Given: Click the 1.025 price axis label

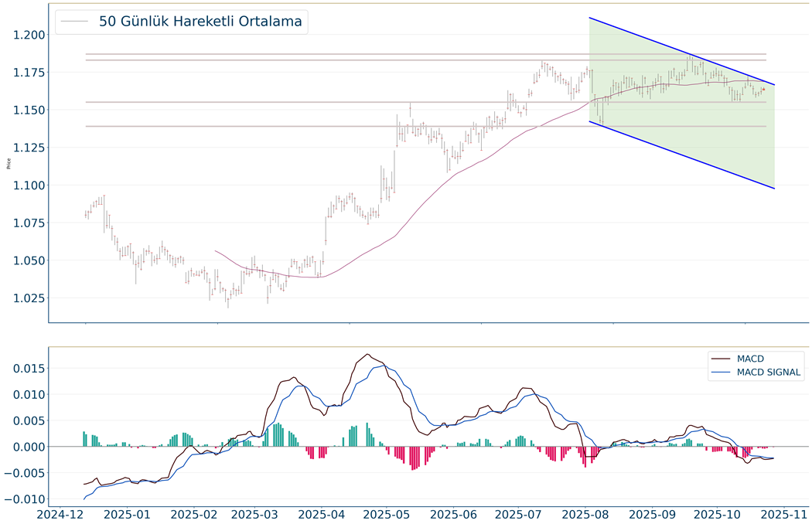Looking at the screenshot, I should [29, 298].
